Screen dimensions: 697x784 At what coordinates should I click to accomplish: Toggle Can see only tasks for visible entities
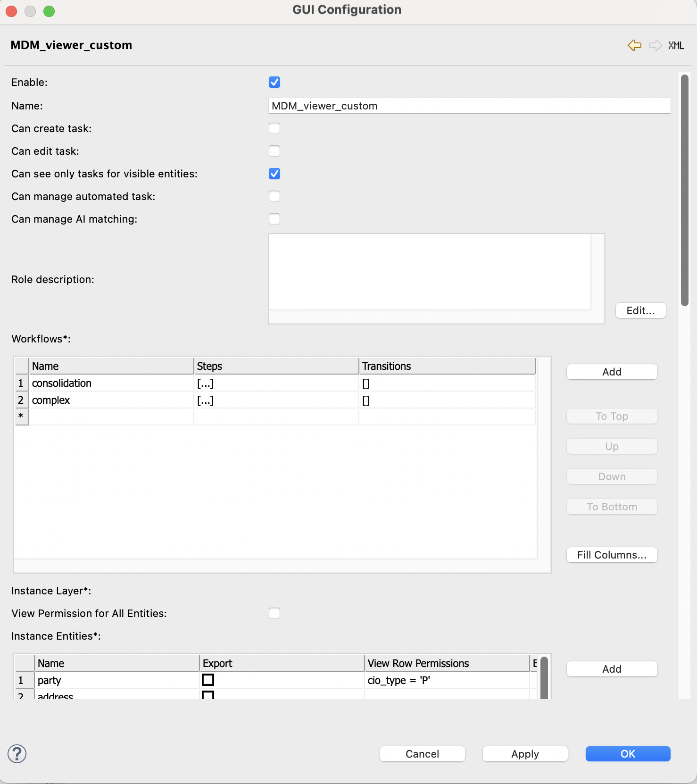click(274, 174)
